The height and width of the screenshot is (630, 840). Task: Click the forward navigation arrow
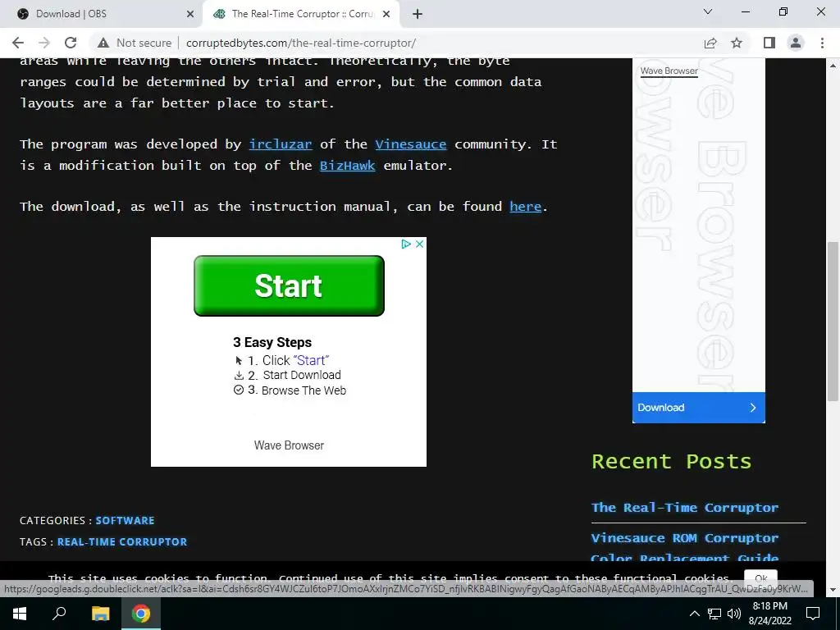click(x=44, y=43)
